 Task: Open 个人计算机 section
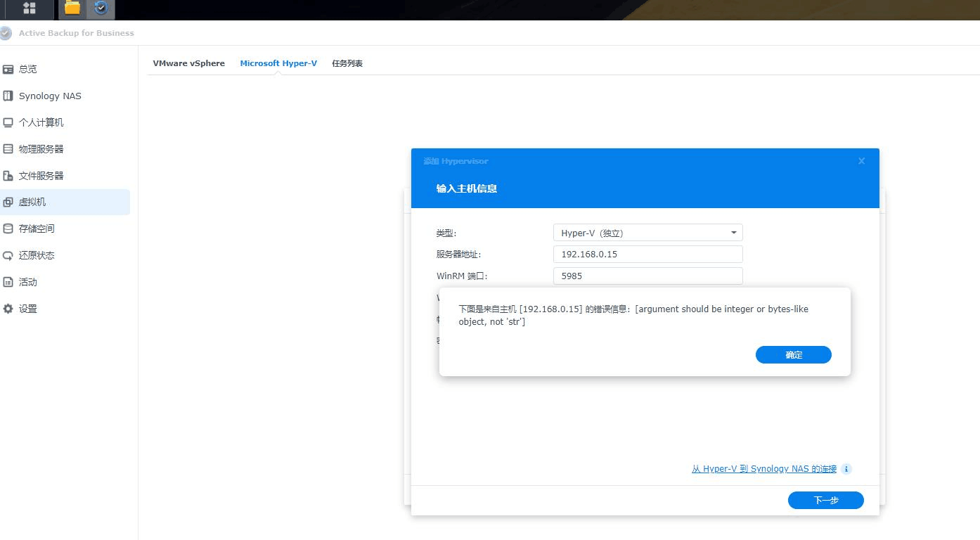[65, 122]
